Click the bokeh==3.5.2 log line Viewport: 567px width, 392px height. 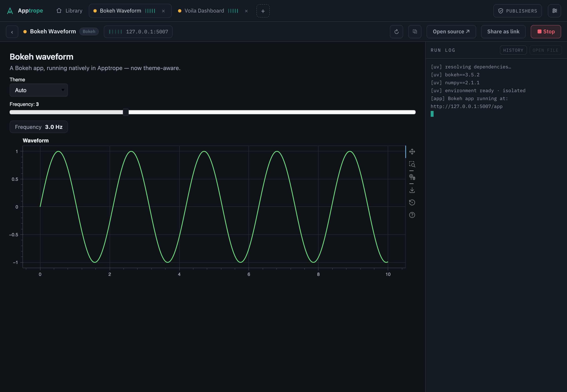[x=455, y=75]
